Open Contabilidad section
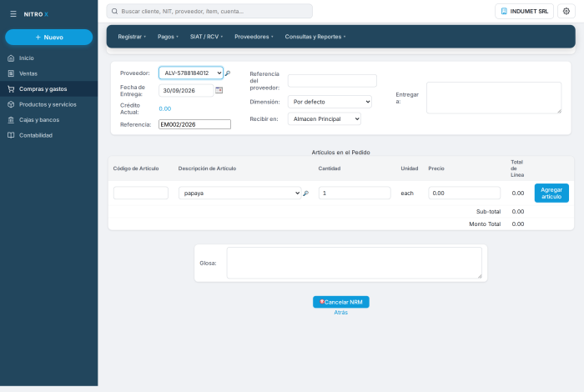 click(48, 135)
